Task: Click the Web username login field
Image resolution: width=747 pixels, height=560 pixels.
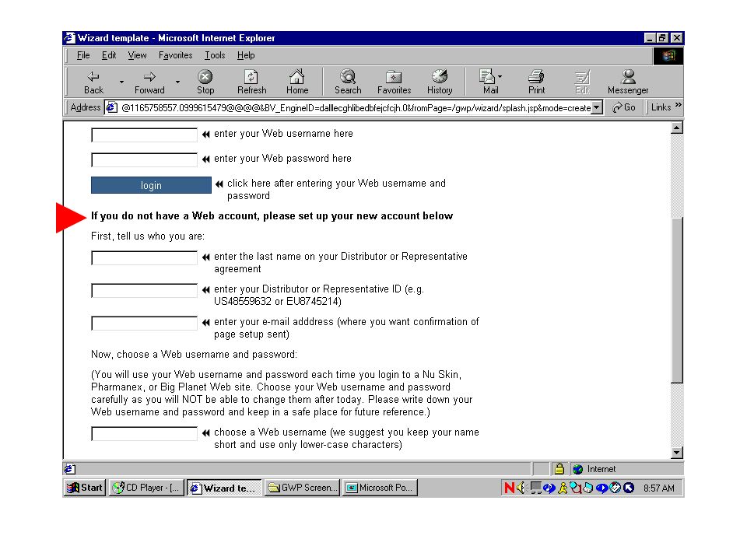Action: [144, 135]
